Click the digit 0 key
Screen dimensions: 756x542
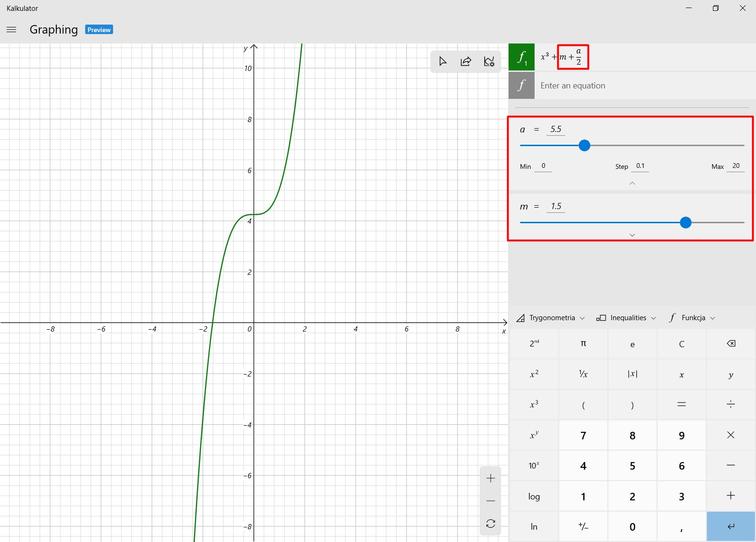(x=633, y=526)
